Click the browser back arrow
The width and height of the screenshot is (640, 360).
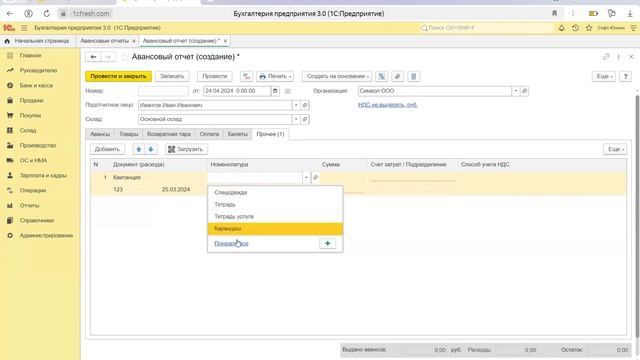tap(10, 13)
